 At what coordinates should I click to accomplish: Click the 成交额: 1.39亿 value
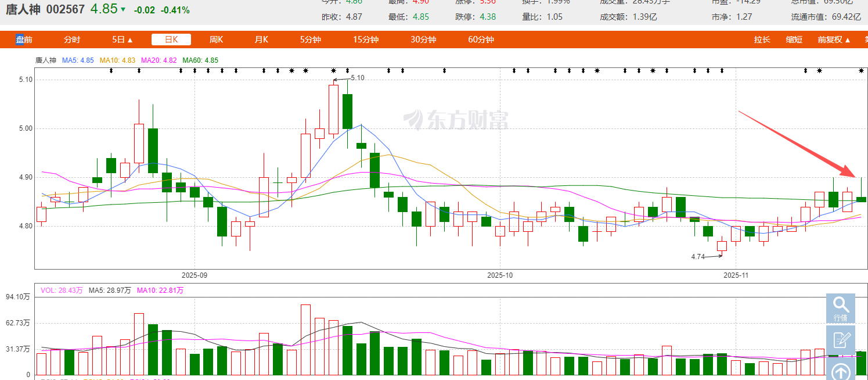[x=628, y=16]
